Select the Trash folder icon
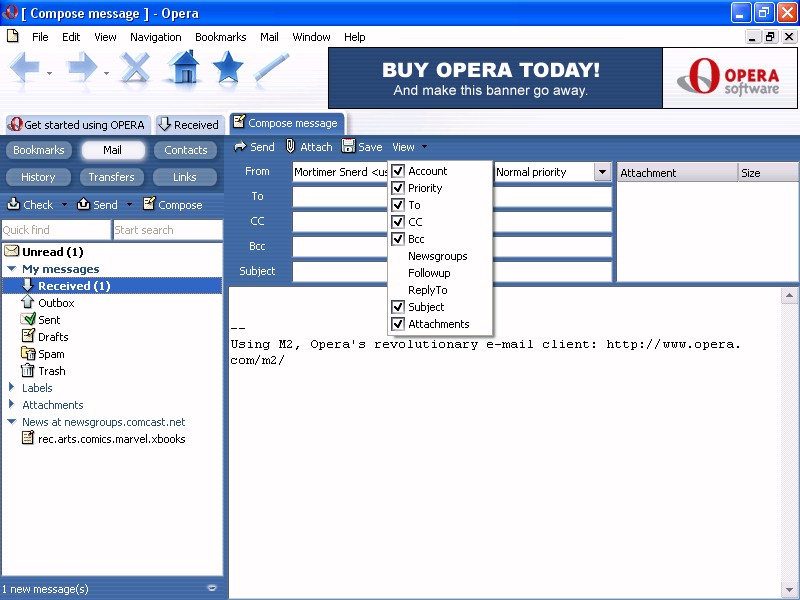The height and width of the screenshot is (600, 800). click(x=28, y=371)
